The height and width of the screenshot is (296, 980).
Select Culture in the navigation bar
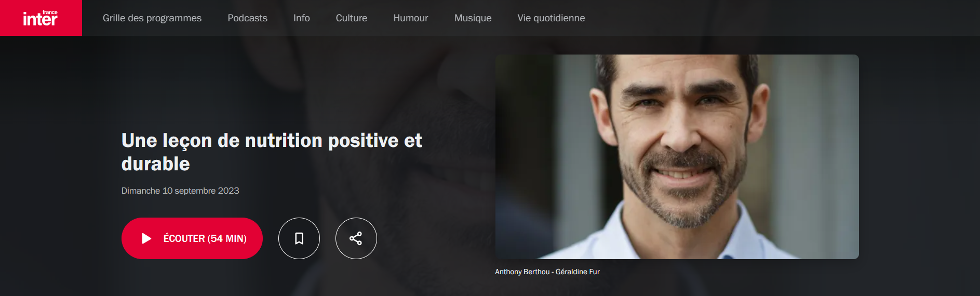(352, 18)
